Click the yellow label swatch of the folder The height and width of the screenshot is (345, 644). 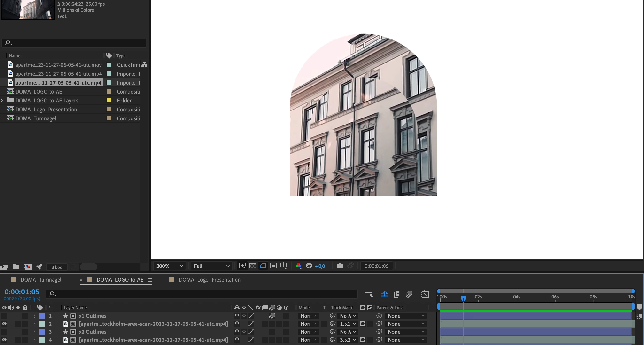pos(109,101)
